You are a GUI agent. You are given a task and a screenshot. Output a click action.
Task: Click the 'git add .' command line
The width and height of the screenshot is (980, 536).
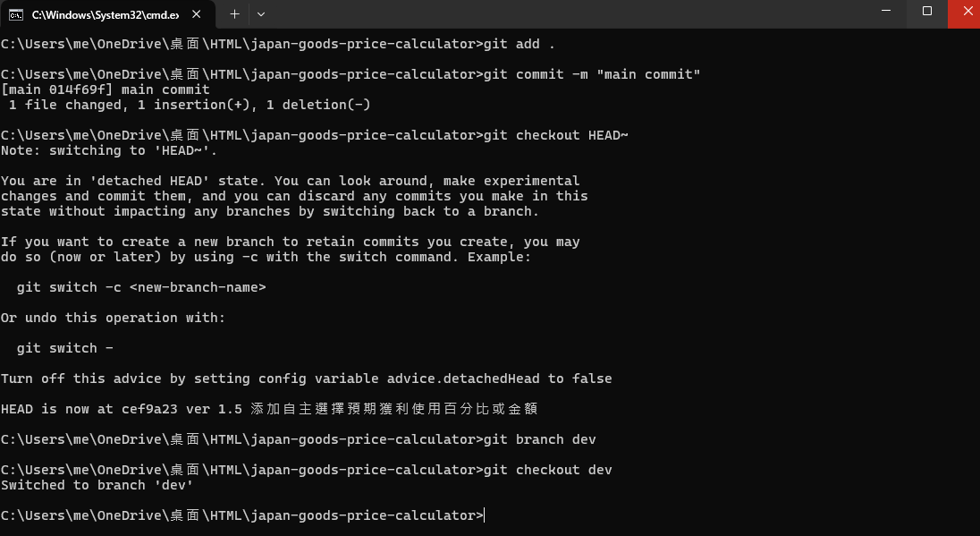pos(277,44)
